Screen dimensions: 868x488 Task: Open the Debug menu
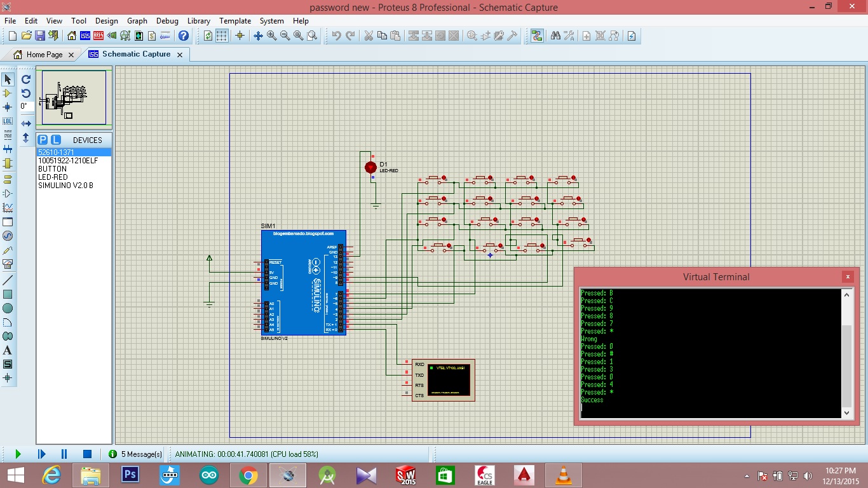[x=167, y=21]
